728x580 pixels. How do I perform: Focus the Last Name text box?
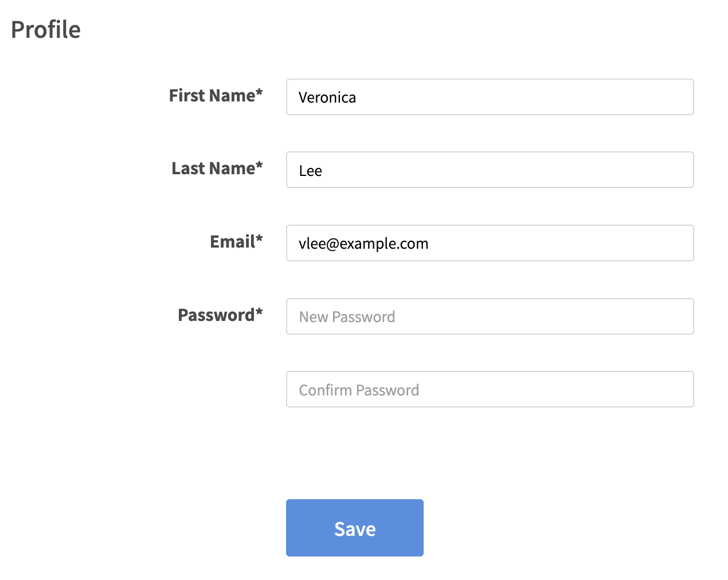pyautogui.click(x=490, y=170)
